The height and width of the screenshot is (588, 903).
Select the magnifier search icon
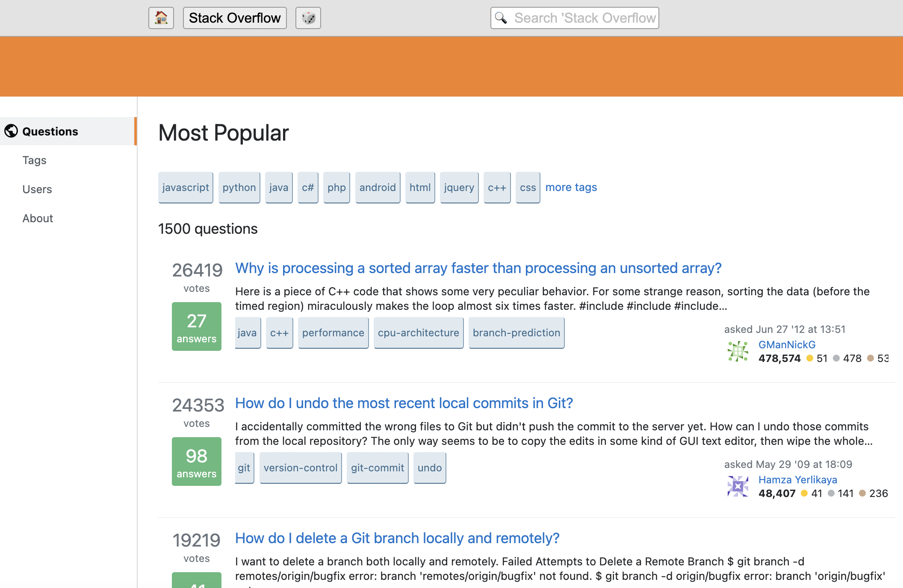coord(501,18)
